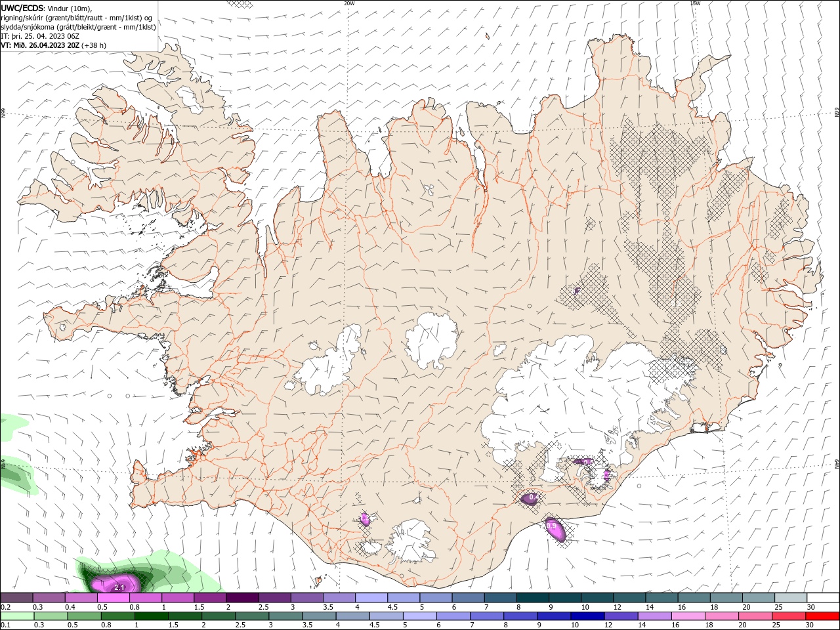Pick the lower-row green swatch starting at 0.5

(x=84, y=616)
